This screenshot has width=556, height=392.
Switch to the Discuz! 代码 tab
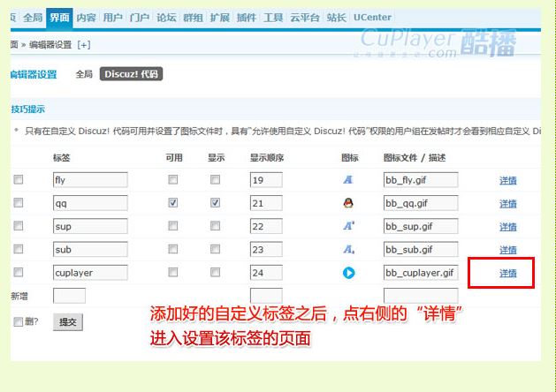[131, 74]
